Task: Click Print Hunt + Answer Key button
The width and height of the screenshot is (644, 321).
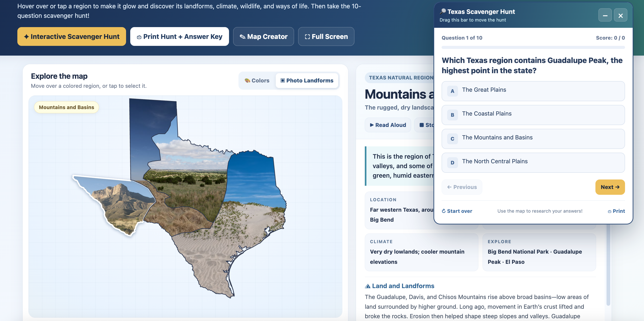Action: (x=180, y=37)
